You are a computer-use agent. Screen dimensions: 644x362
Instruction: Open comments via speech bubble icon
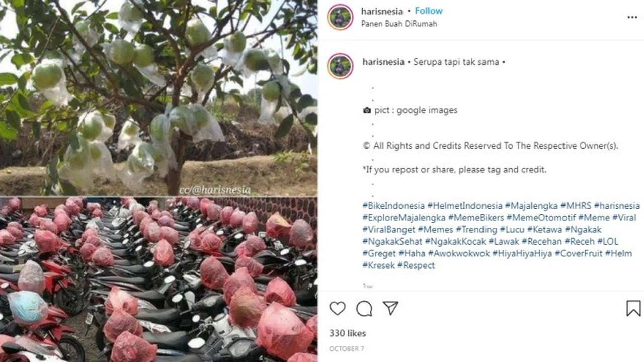(x=364, y=308)
